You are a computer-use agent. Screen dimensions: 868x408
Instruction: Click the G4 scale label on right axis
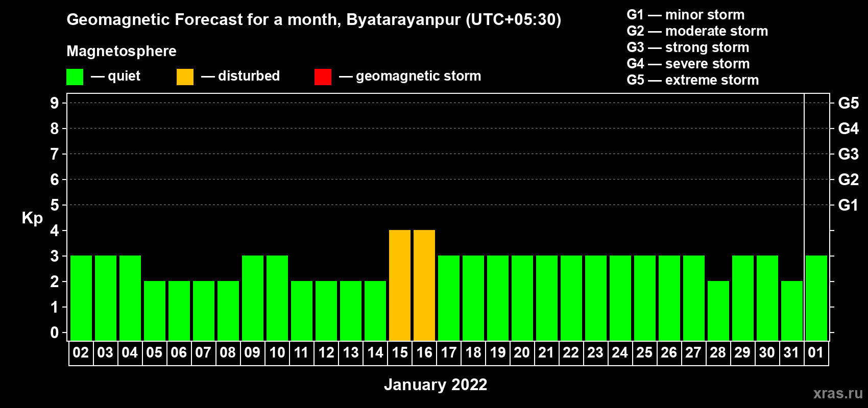pyautogui.click(x=849, y=129)
